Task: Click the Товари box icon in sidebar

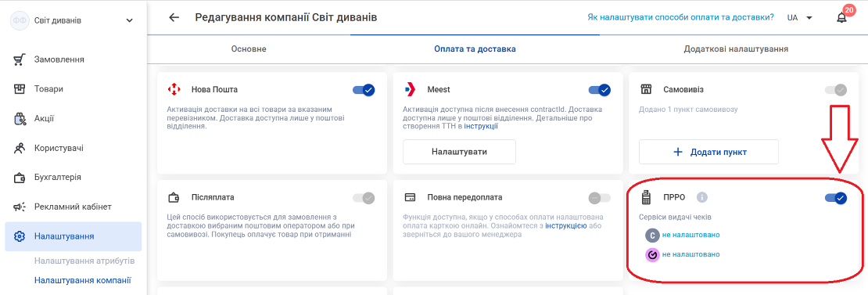Action: (20, 88)
